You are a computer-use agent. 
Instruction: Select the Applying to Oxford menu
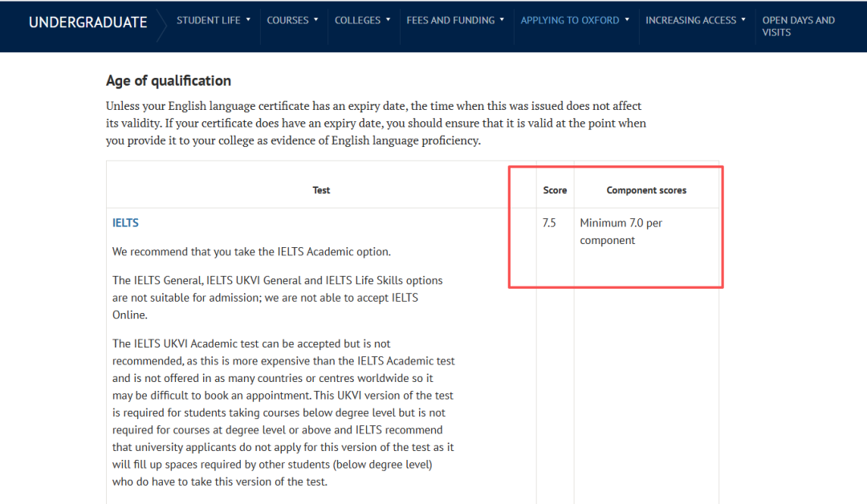point(574,20)
